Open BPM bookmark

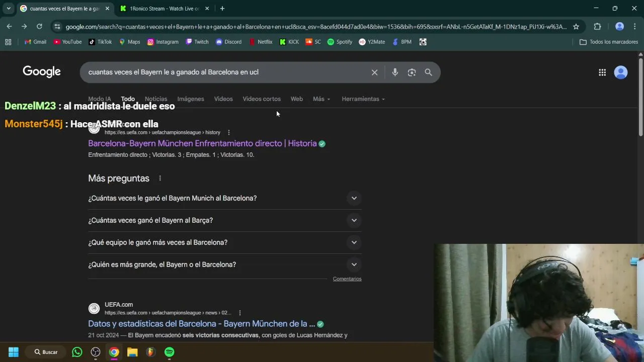pos(401,42)
